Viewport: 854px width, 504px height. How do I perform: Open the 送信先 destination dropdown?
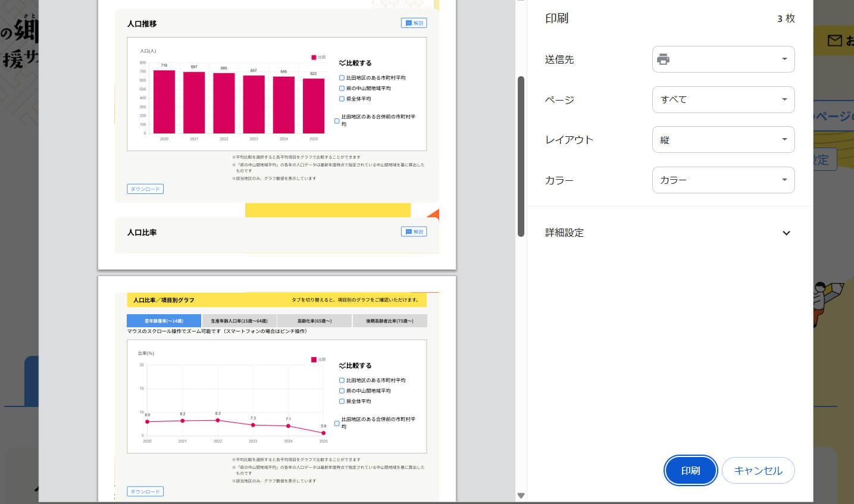[x=723, y=60]
